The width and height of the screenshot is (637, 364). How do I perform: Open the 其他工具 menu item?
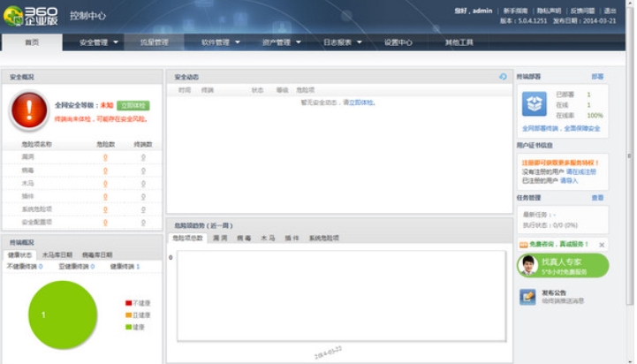[x=459, y=42]
